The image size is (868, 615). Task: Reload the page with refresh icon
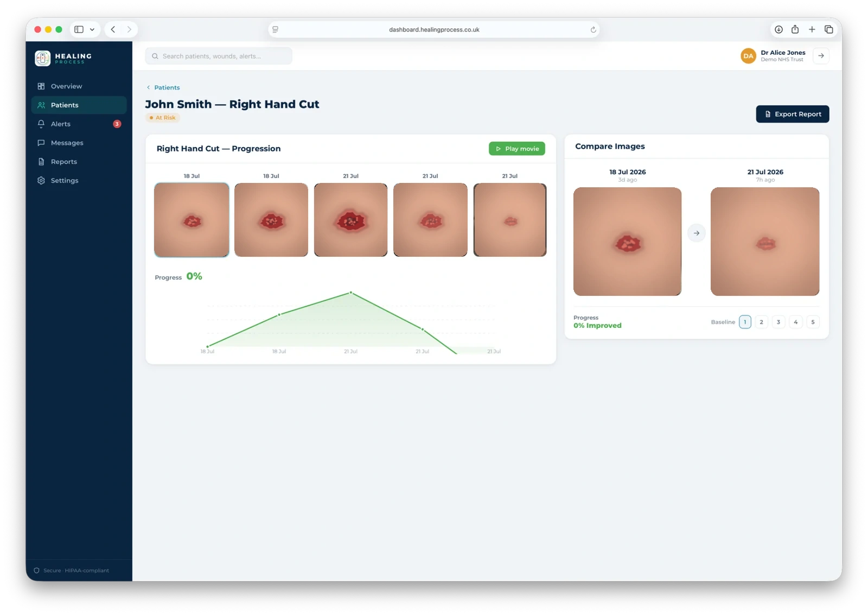(593, 30)
